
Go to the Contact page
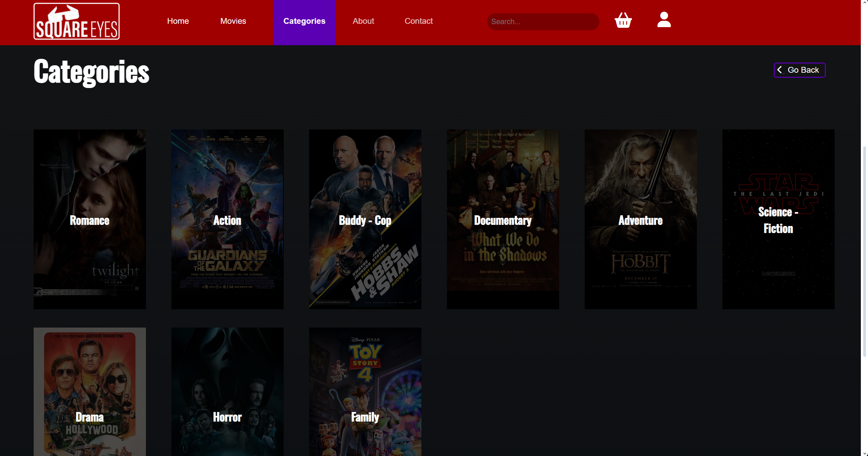click(x=419, y=21)
